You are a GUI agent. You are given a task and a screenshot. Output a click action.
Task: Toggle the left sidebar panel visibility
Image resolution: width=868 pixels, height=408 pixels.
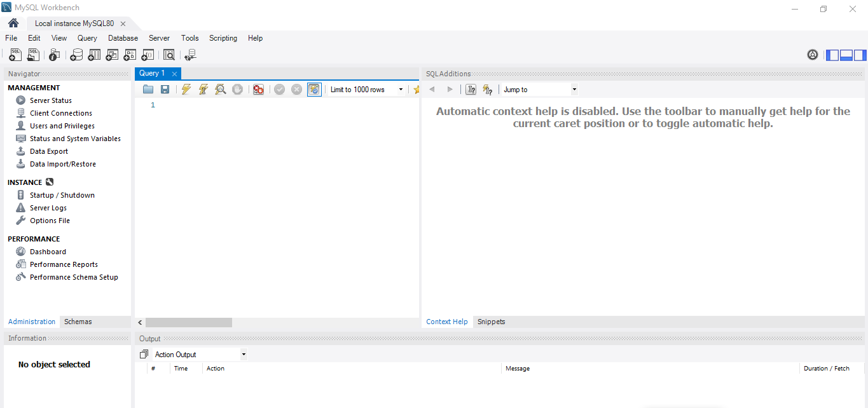click(832, 55)
